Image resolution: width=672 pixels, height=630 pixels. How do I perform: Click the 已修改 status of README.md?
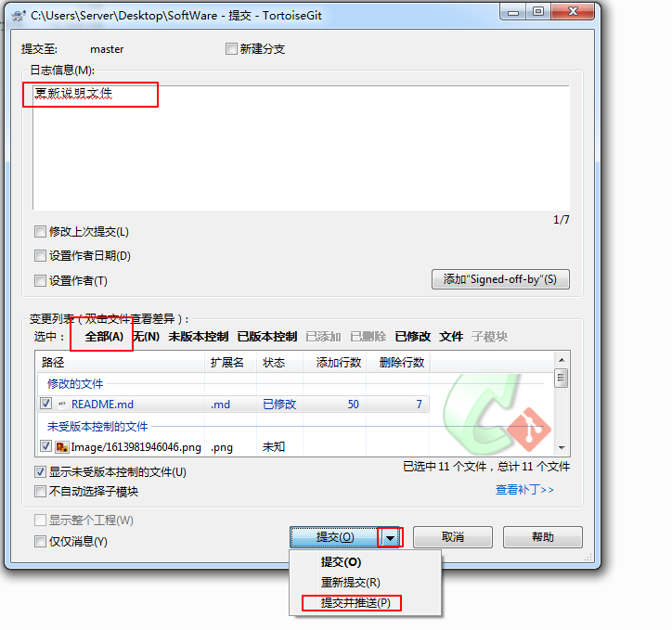point(279,405)
